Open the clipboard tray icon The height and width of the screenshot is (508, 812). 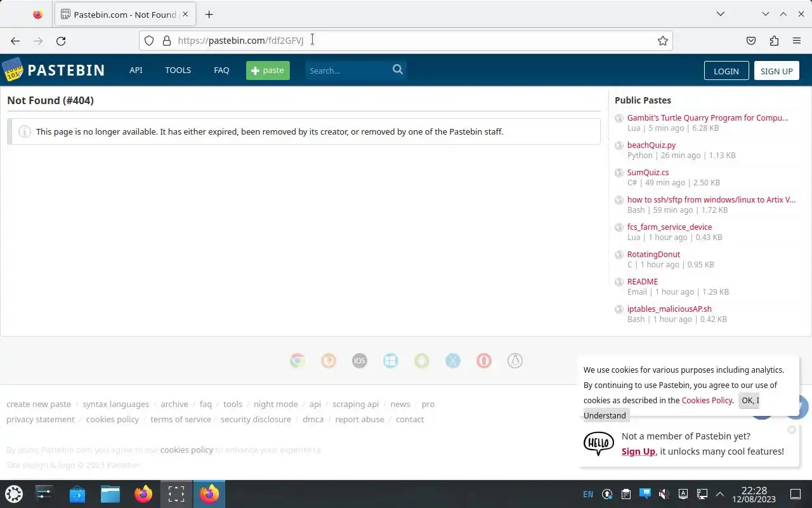626,494
